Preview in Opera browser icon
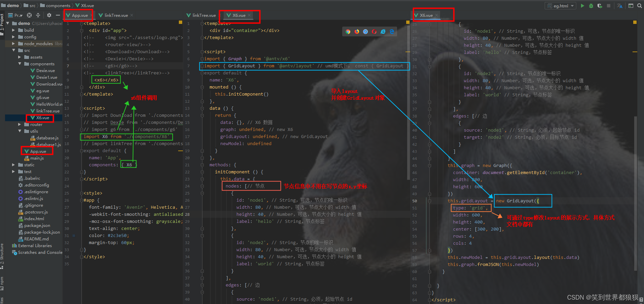This screenshot has width=644, height=304. [x=374, y=32]
